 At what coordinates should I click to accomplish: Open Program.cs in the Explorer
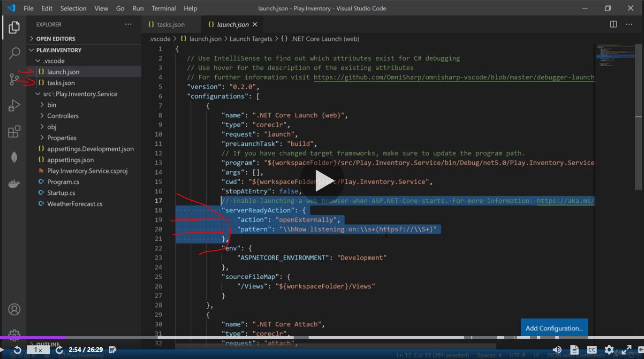pos(84,182)
